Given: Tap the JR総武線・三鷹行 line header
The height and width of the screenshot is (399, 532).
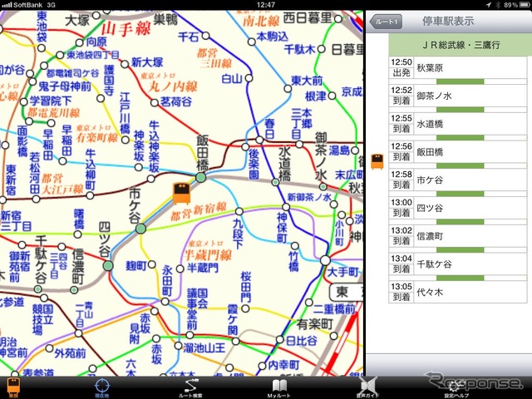Looking at the screenshot, I should tap(460, 45).
